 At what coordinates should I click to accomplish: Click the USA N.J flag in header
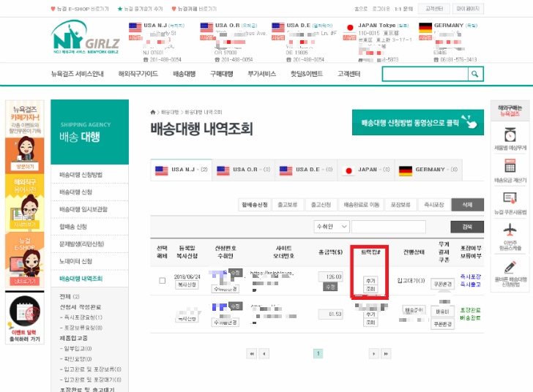(x=135, y=27)
